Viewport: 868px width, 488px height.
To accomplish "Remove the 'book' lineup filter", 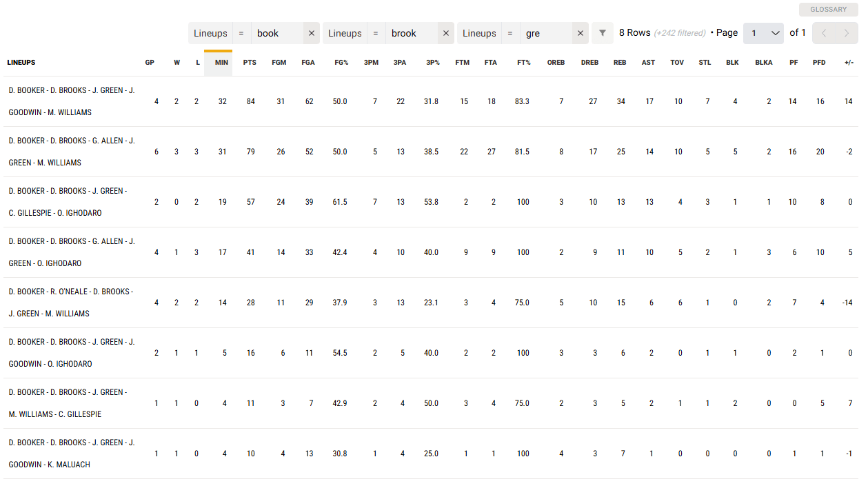I will [x=311, y=33].
